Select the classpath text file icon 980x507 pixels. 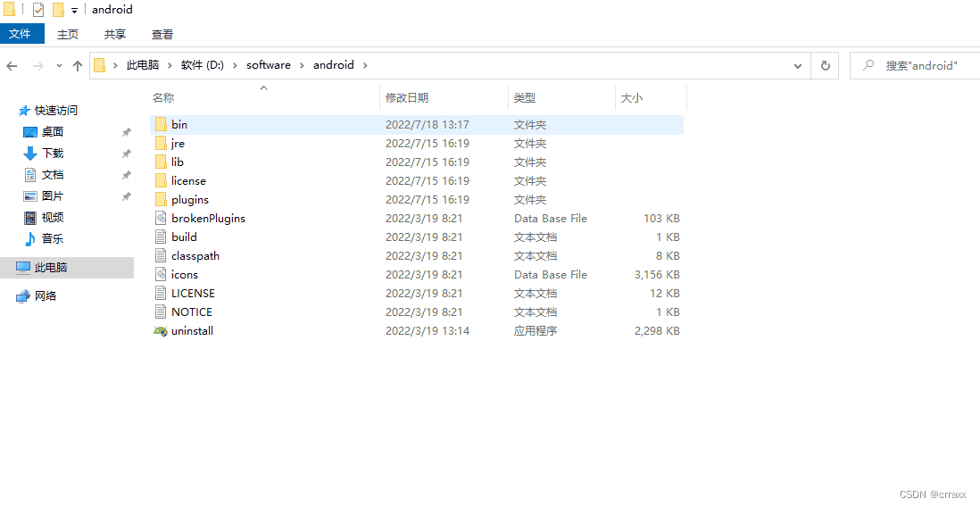161,255
